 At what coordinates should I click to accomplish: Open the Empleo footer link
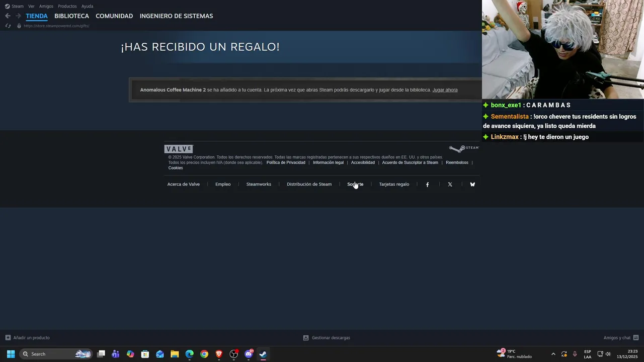pos(223,184)
